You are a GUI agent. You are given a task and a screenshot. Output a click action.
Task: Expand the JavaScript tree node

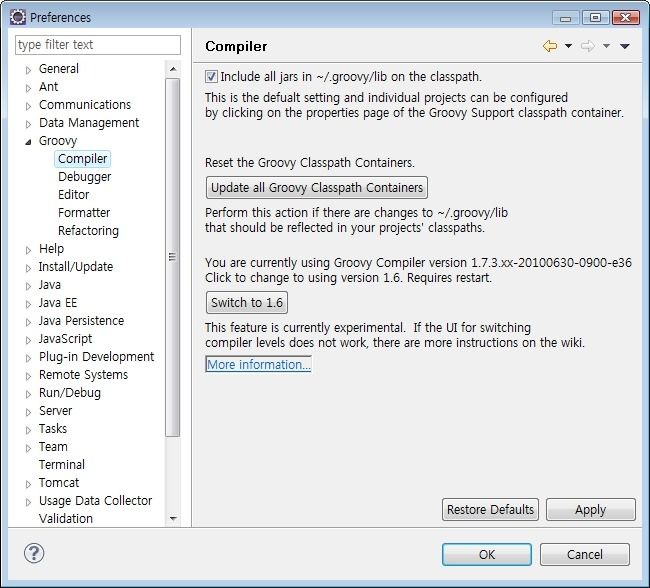pos(28,340)
